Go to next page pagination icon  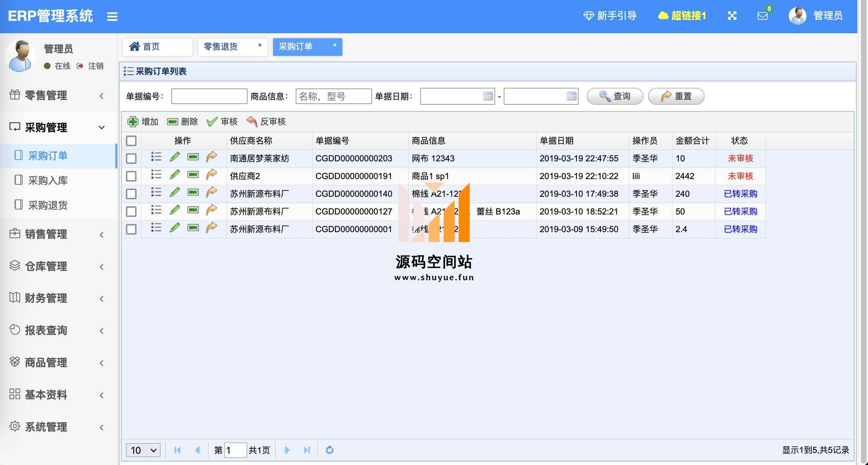[287, 450]
